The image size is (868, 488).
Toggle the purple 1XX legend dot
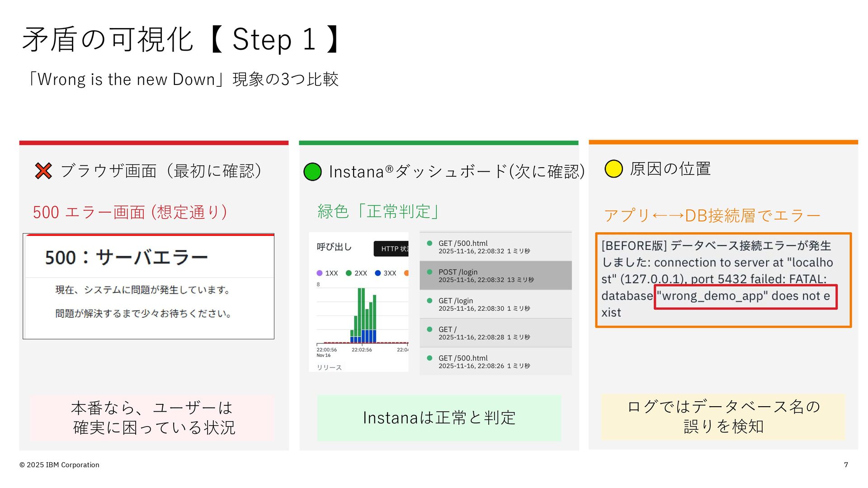(x=320, y=273)
